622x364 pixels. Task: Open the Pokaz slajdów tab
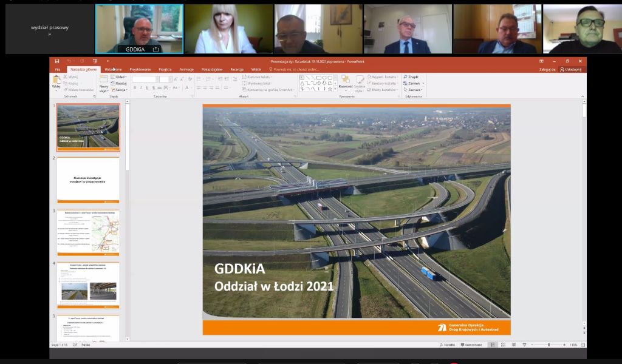coord(212,69)
